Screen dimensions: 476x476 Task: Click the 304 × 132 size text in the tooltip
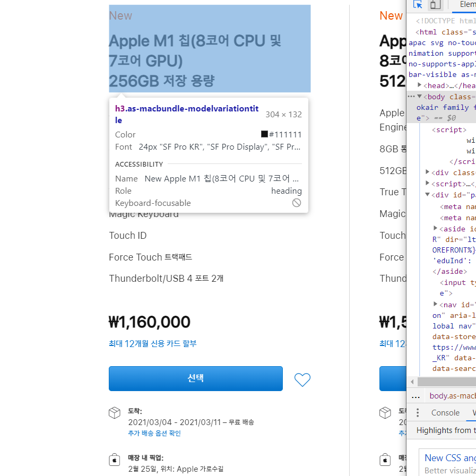coord(283,115)
